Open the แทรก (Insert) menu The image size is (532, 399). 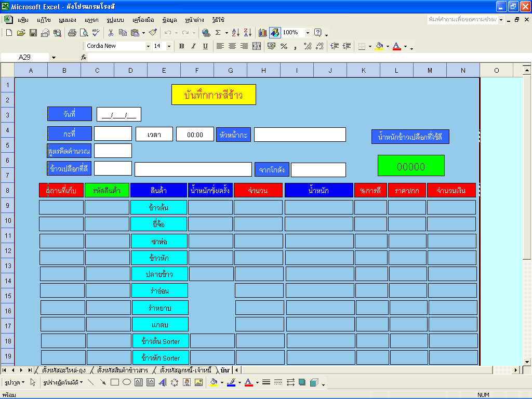[91, 20]
